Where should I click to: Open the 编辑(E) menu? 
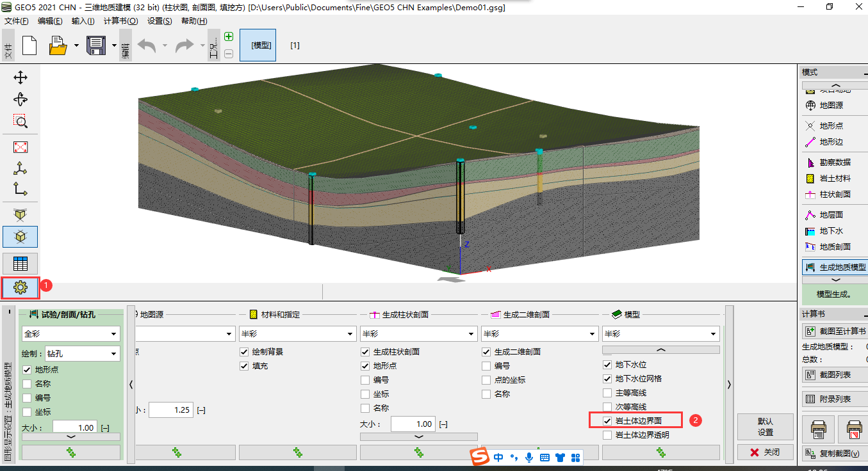click(x=50, y=21)
